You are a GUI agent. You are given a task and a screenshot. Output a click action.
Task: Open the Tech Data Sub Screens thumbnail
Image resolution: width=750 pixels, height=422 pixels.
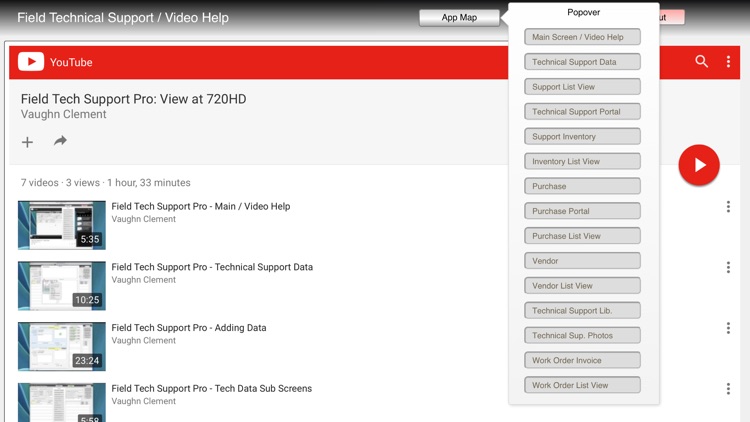(62, 402)
